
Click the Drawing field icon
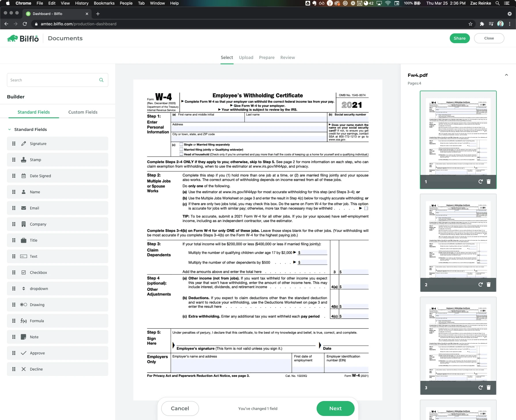24,305
